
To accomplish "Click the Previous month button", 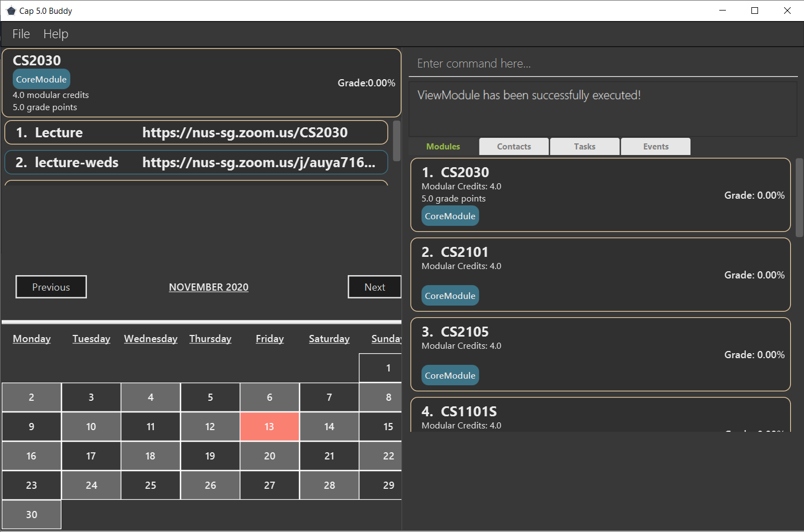I will click(x=51, y=287).
